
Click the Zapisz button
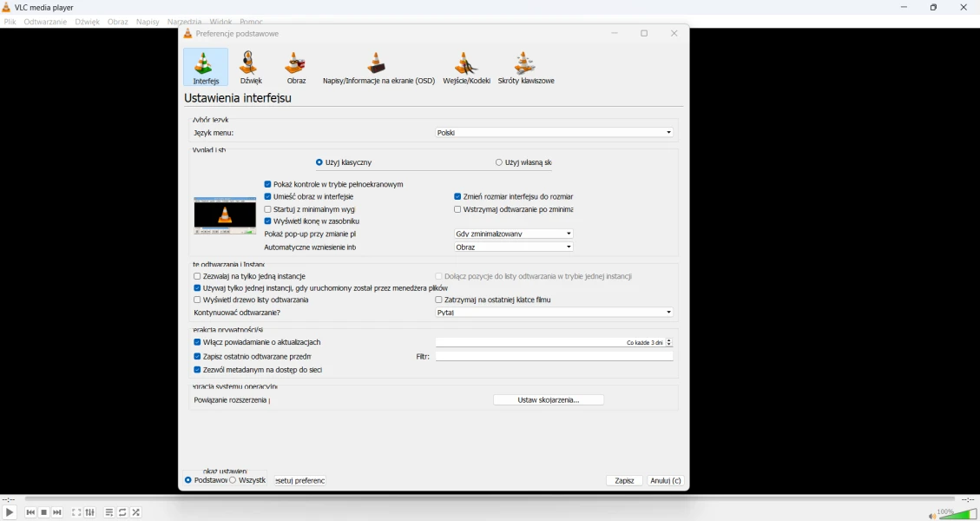coord(624,480)
